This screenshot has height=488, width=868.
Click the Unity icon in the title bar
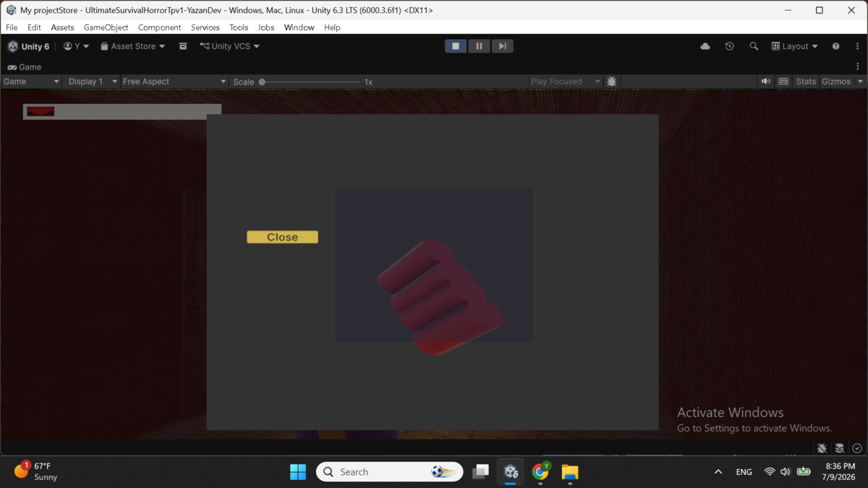pos(11,10)
